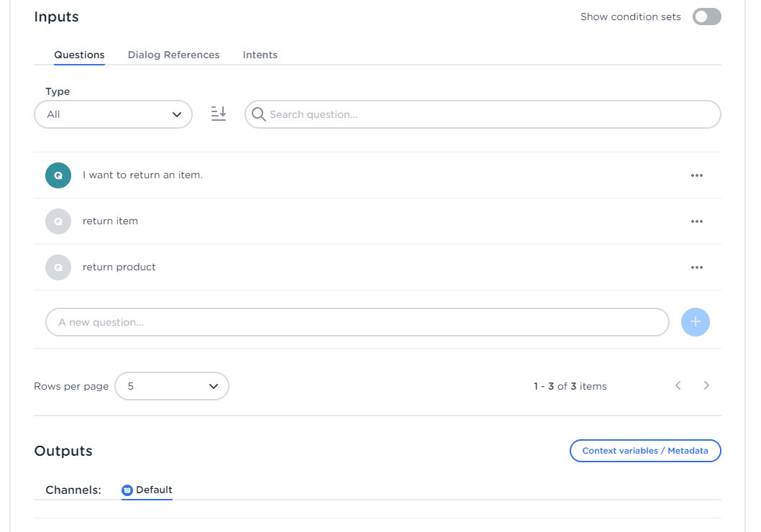Click the Default channel icon under Outputs
The width and height of the screenshot is (761, 532).
127,490
